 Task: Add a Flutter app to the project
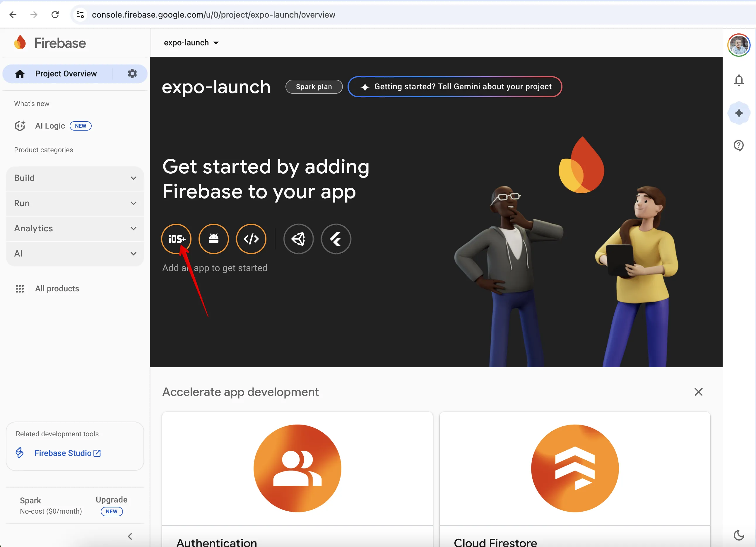[336, 239]
